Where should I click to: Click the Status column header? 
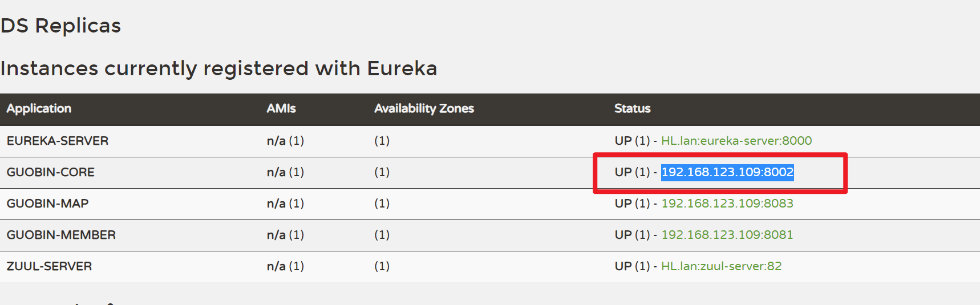tap(632, 108)
